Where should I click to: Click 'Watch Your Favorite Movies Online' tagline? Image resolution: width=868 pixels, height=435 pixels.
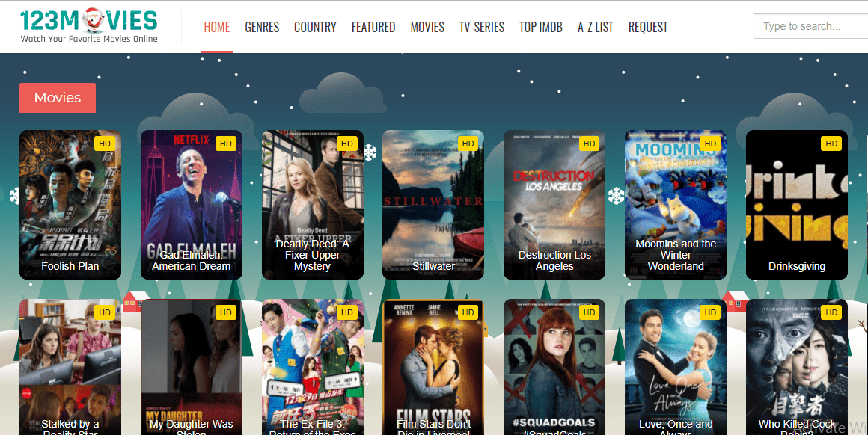tap(89, 39)
